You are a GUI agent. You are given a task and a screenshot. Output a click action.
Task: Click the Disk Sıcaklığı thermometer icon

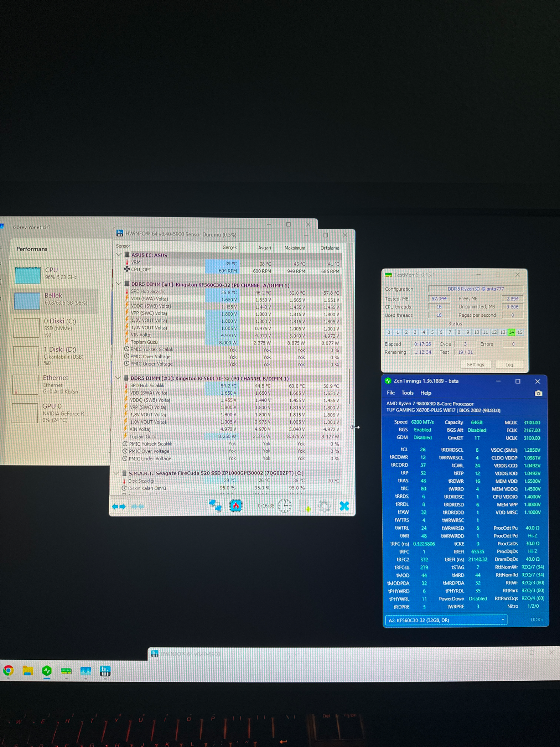coord(124,481)
